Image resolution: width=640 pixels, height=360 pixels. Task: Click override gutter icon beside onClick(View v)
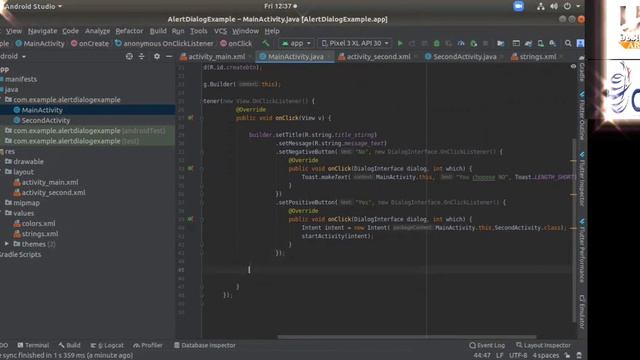click(190, 118)
